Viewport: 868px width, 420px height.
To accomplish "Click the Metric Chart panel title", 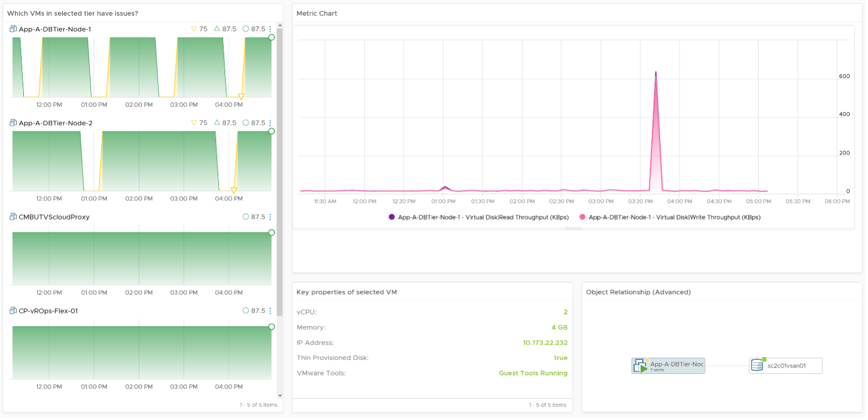I will click(x=317, y=14).
